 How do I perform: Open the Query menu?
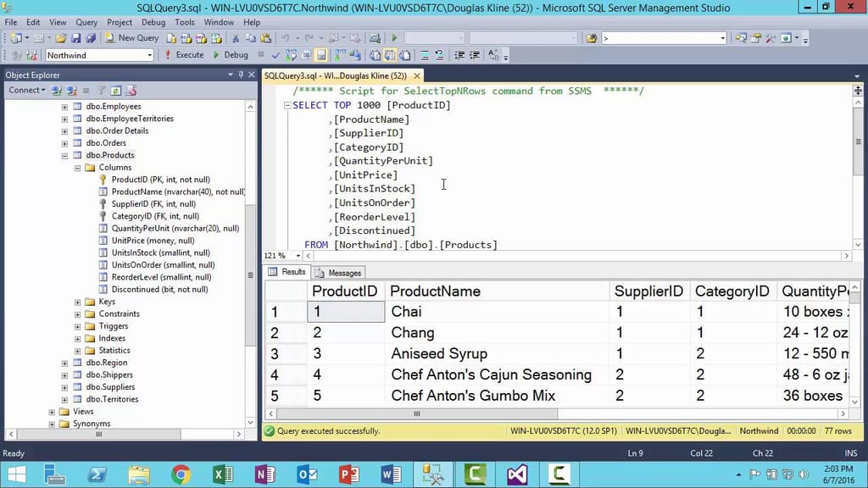(87, 22)
